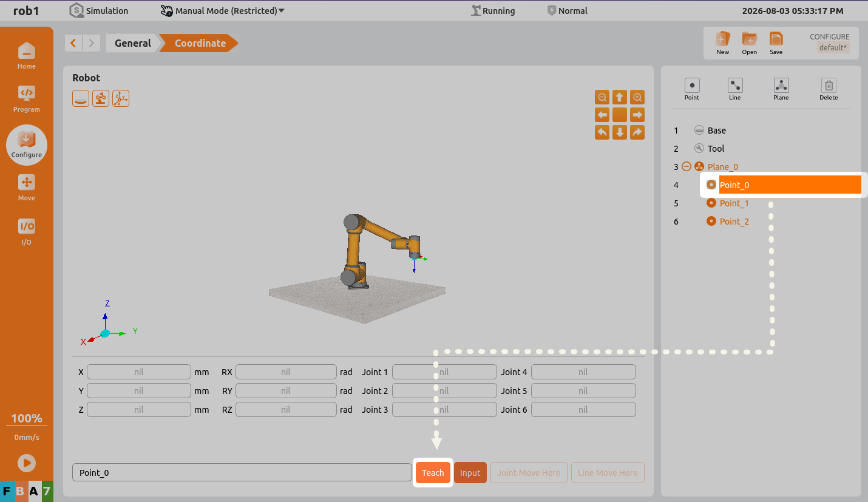
Task: Click the default* configuration name label
Action: (x=832, y=48)
